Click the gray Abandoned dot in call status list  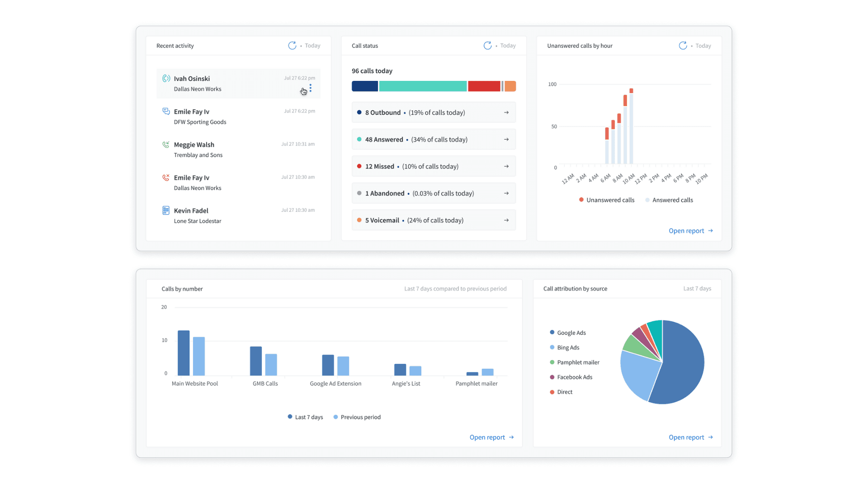pyautogui.click(x=359, y=193)
